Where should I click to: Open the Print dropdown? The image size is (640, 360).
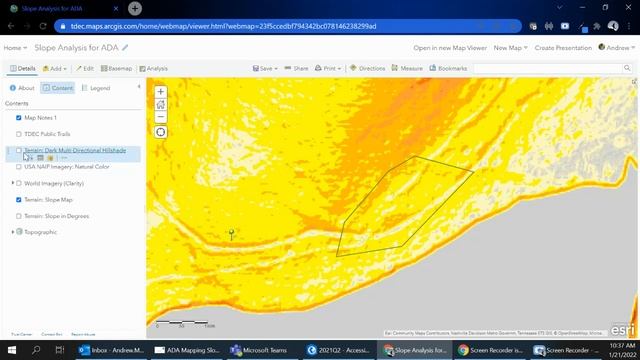328,69
